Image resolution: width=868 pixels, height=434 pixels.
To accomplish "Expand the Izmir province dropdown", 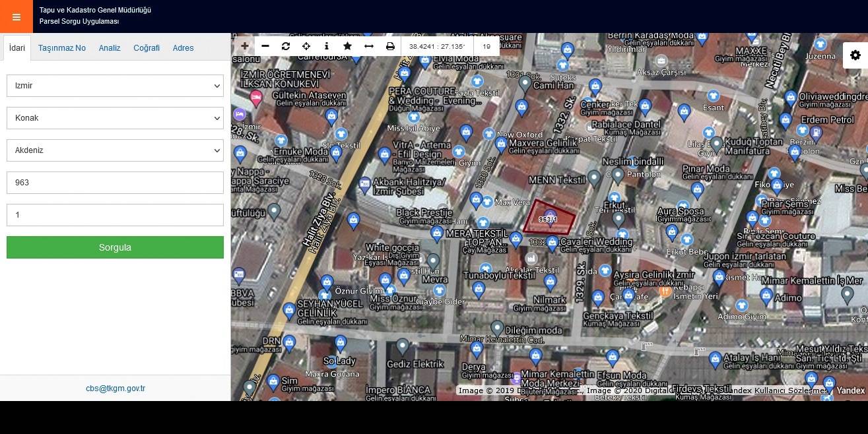I will click(x=115, y=86).
